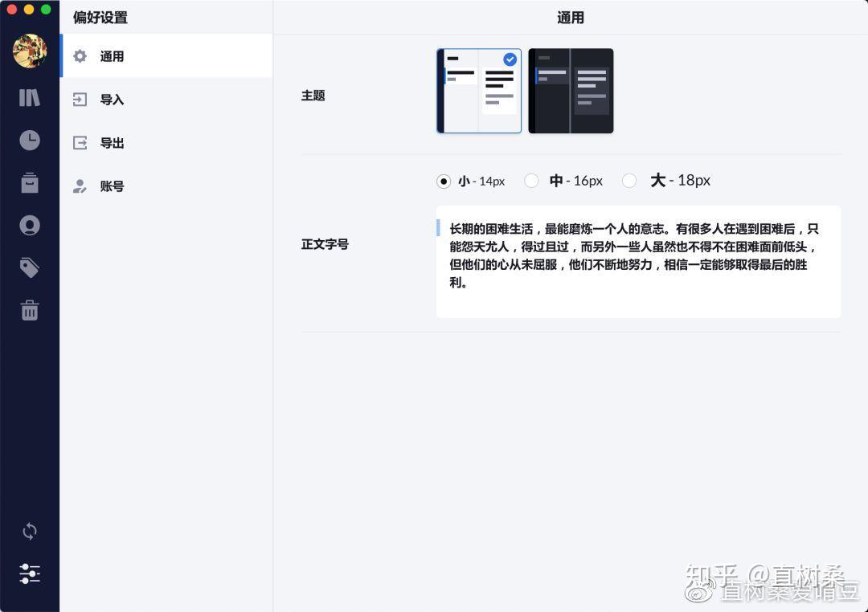Screen dimensions: 868x612
Task: Click the account person icon beside 账号
Action: tap(80, 186)
